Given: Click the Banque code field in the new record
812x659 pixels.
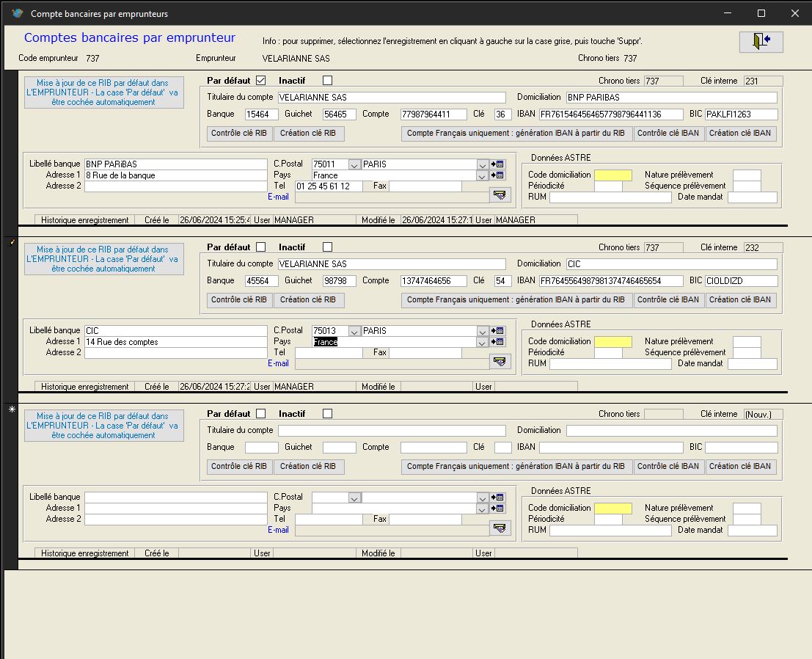Looking at the screenshot, I should coord(262,447).
